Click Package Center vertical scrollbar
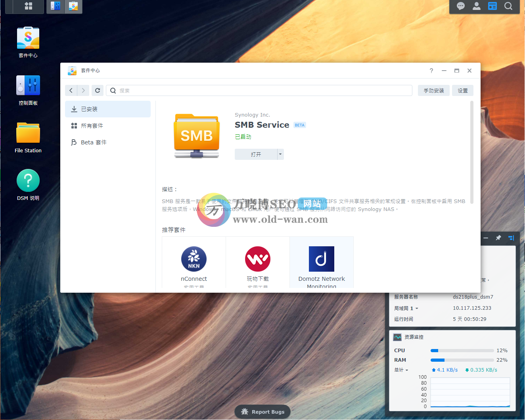Screen dimensions: 525x420 coord(472,152)
